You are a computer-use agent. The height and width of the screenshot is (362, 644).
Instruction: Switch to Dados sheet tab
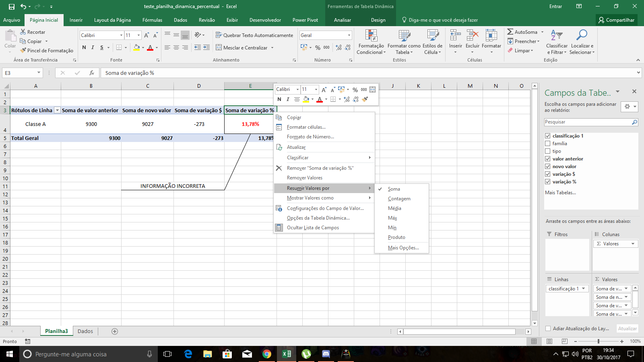[85, 331]
